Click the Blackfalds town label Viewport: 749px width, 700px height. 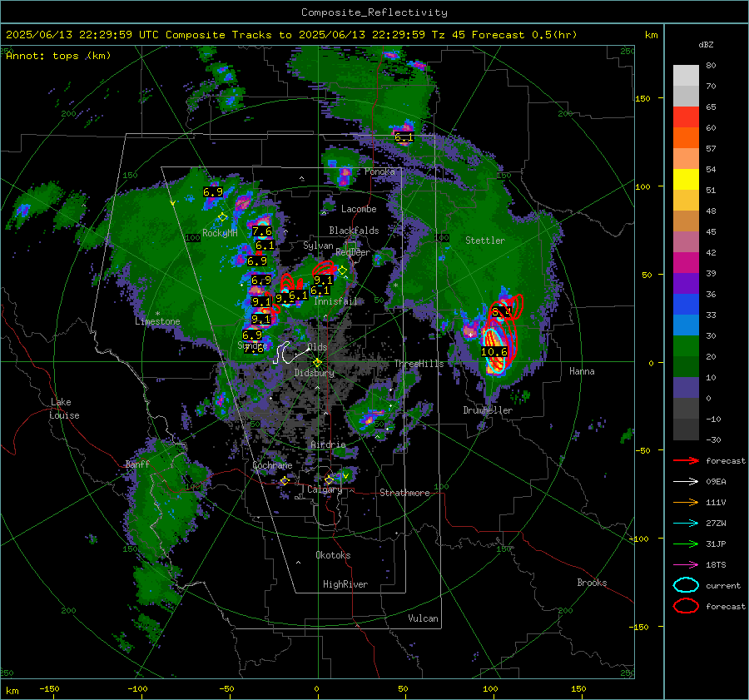tap(354, 231)
